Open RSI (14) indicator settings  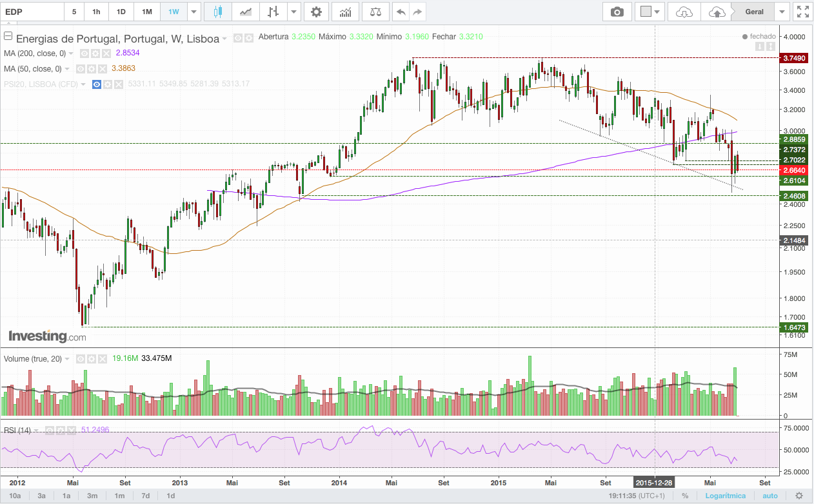coord(61,431)
